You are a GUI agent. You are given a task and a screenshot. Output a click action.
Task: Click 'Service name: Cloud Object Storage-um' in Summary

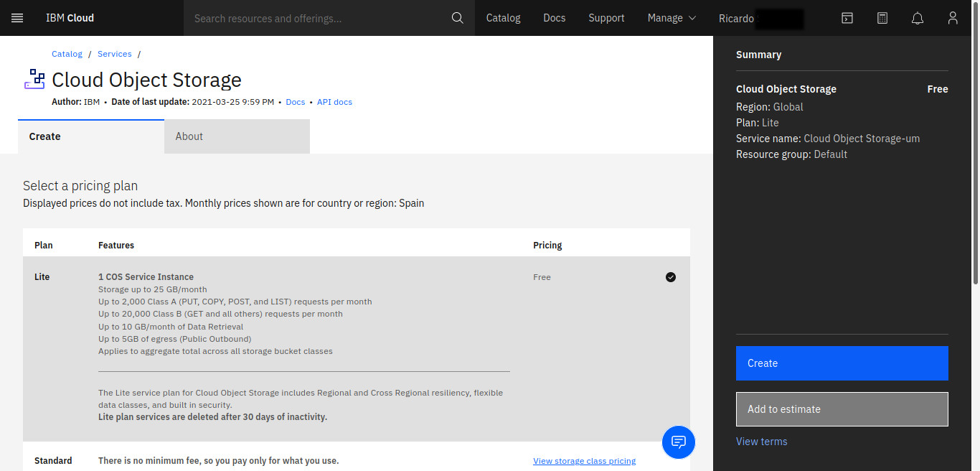pyautogui.click(x=828, y=139)
